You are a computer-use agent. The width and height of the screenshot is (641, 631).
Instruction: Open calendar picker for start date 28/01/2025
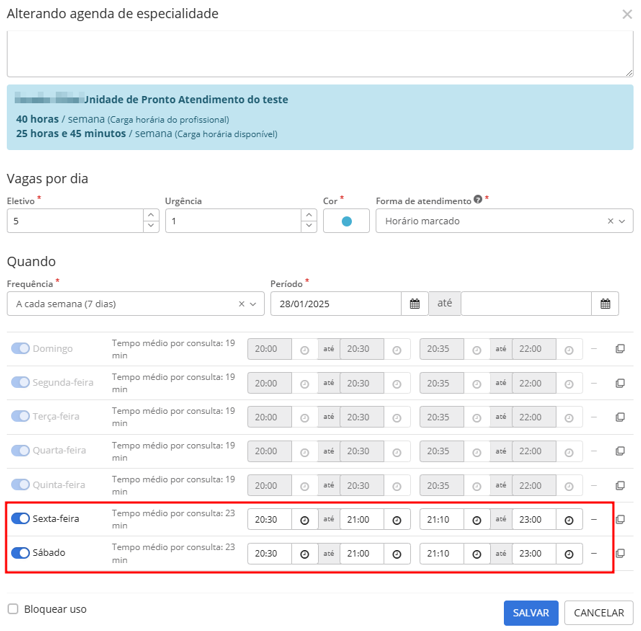click(x=415, y=304)
